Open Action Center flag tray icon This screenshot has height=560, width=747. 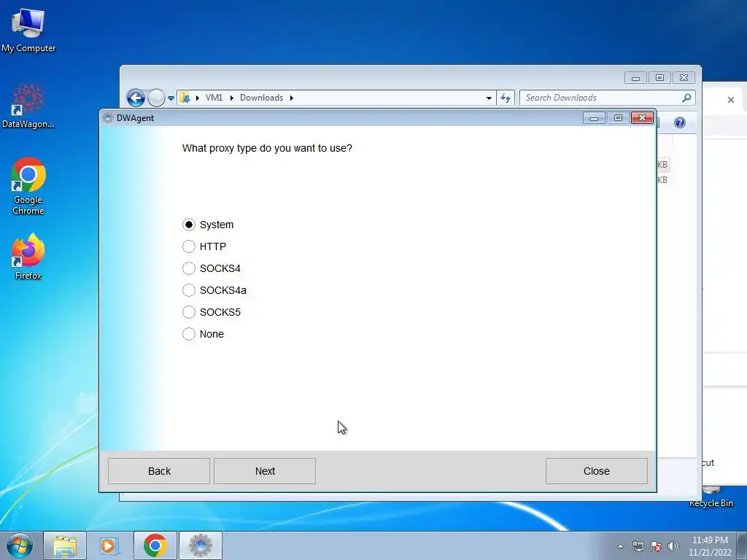(656, 546)
